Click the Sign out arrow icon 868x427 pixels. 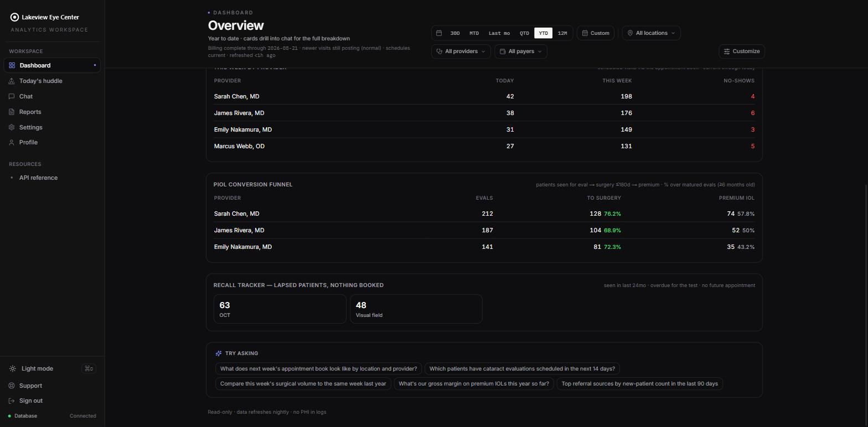click(12, 400)
